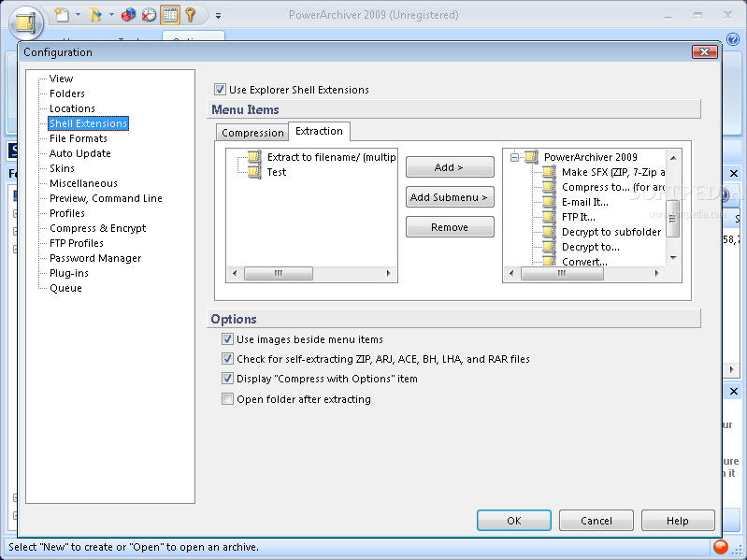Collapse the PowerArchiver 2009 tree node

tap(514, 157)
